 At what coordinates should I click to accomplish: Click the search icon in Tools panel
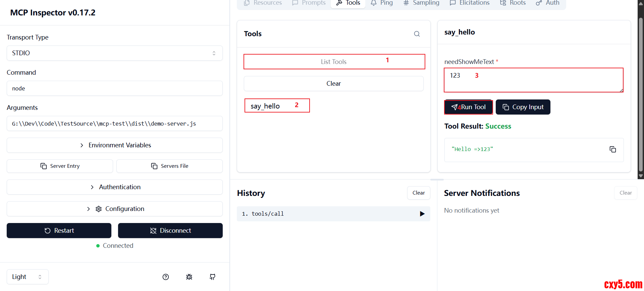pyautogui.click(x=417, y=34)
